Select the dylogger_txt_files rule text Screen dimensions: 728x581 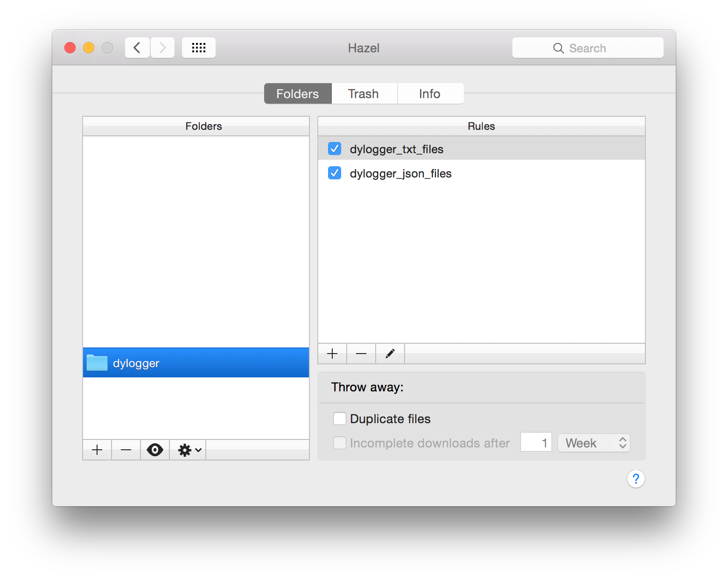pyautogui.click(x=397, y=149)
